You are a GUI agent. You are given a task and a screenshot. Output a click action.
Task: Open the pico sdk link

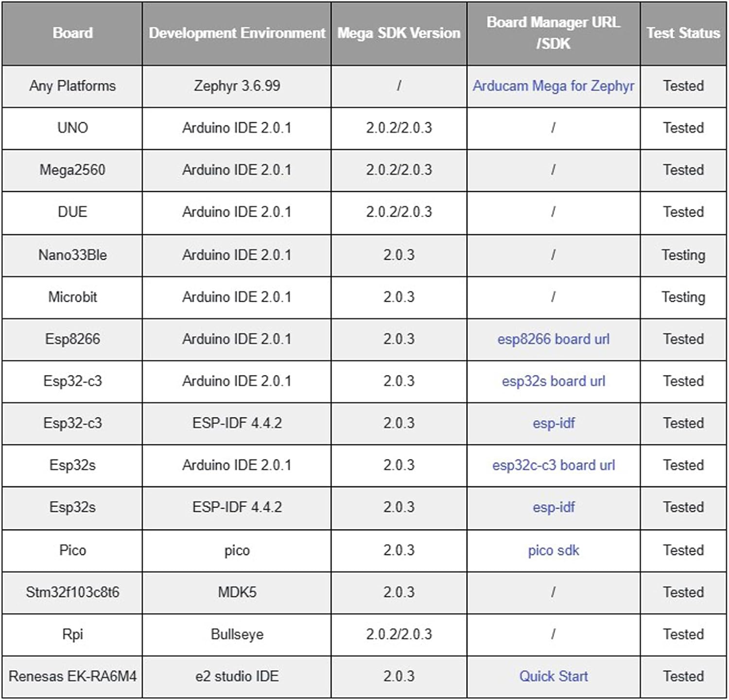pos(553,550)
